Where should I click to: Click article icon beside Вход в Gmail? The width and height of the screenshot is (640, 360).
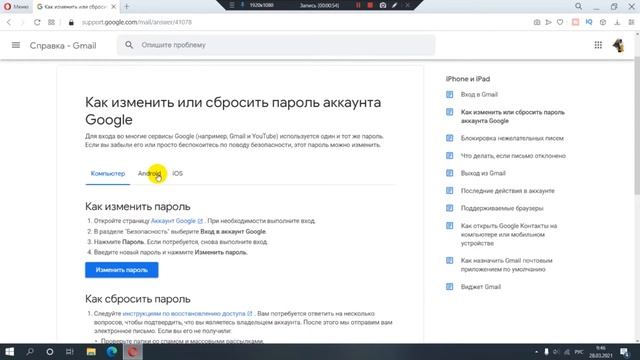click(x=449, y=94)
